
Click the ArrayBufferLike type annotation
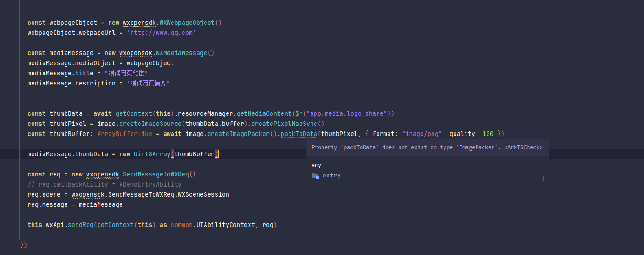pos(125,134)
